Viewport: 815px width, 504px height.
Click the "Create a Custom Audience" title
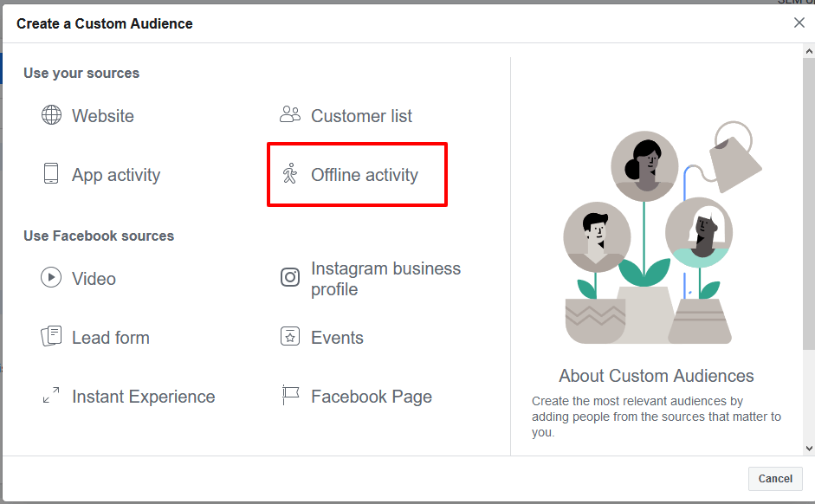click(105, 24)
